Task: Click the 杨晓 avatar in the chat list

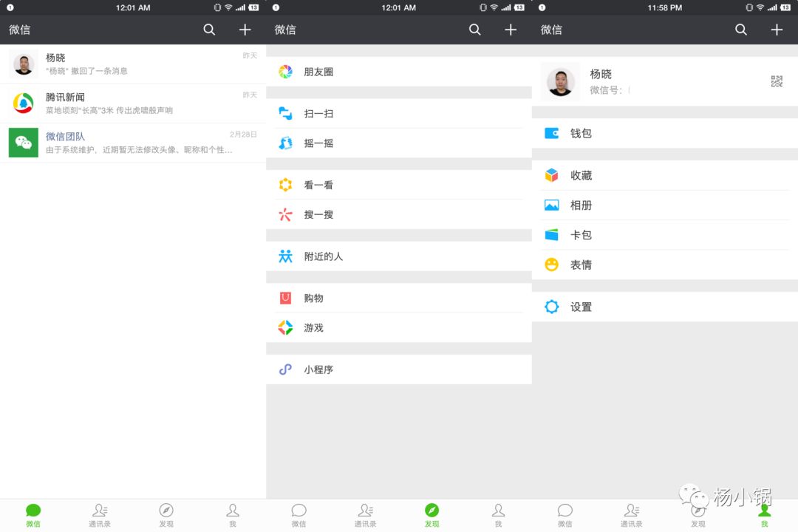Action: coord(24,64)
